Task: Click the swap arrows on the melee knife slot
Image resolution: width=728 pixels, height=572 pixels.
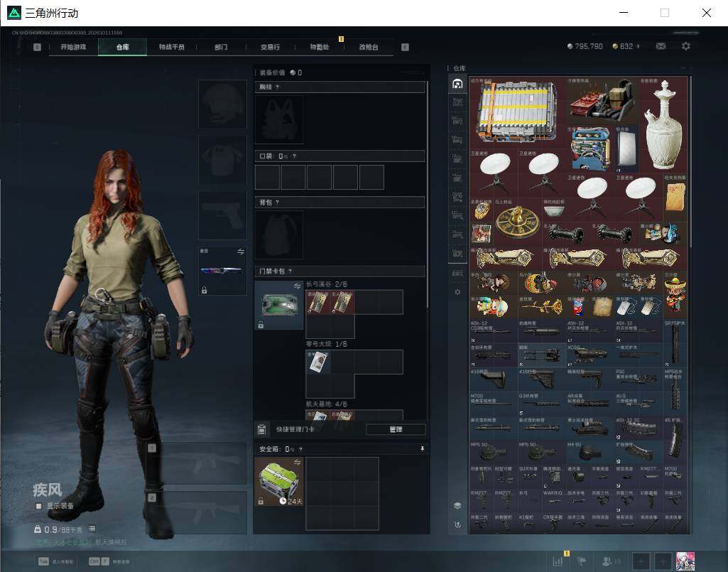Action: (241, 252)
